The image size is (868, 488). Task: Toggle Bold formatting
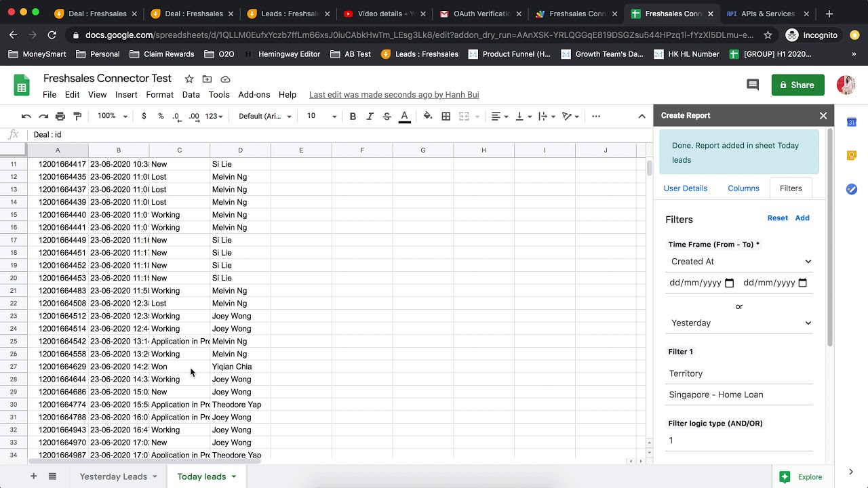coord(353,117)
